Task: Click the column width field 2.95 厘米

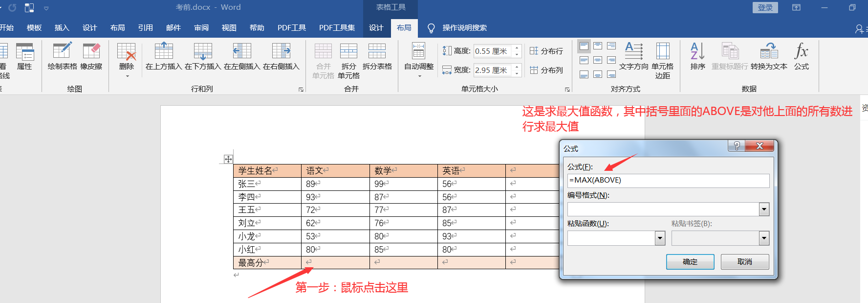Action: (493, 70)
